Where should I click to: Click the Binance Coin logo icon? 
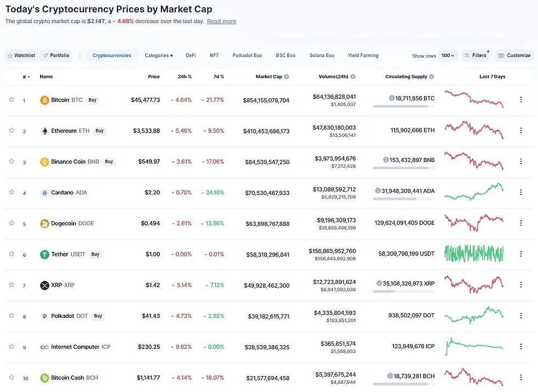click(x=44, y=162)
